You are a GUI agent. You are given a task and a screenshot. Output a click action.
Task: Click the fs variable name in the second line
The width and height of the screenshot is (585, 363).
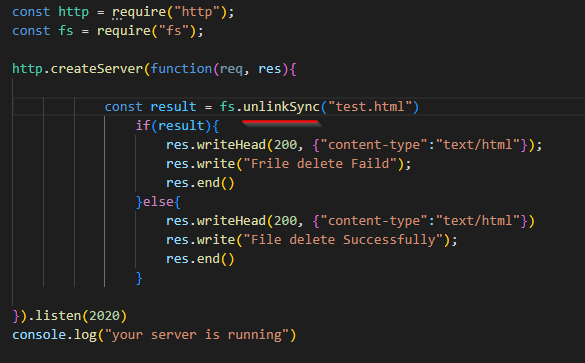pos(66,31)
